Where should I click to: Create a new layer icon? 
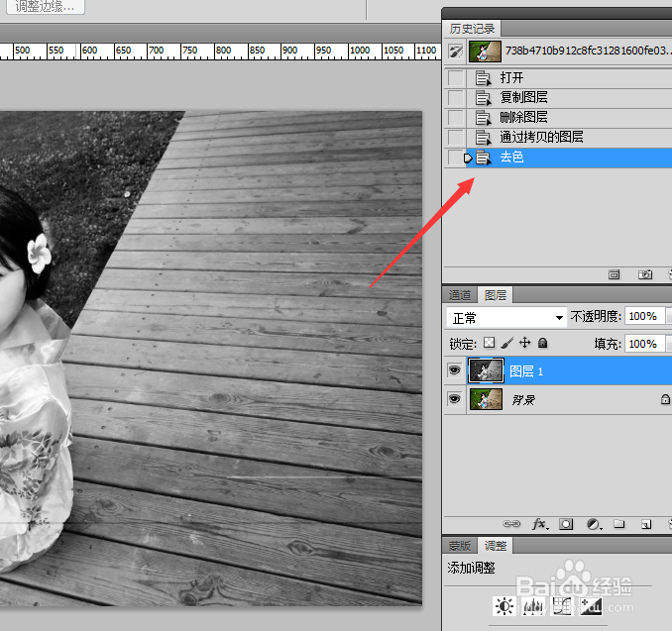[x=646, y=524]
